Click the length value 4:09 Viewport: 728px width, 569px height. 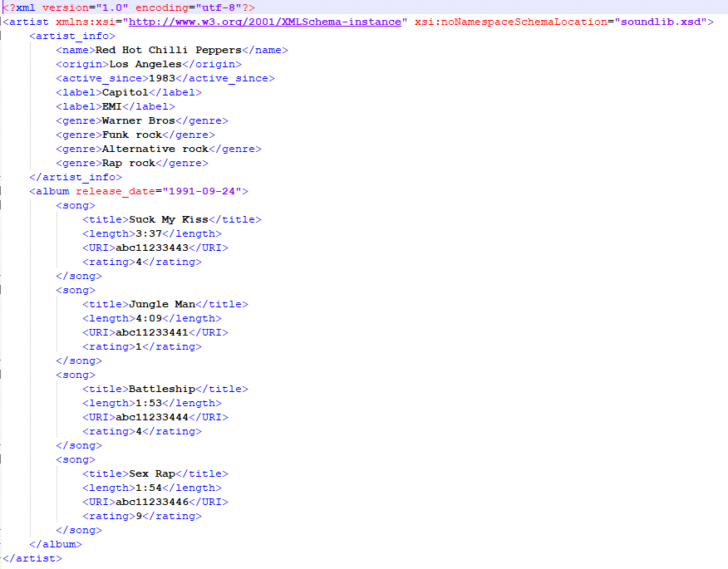tap(149, 318)
